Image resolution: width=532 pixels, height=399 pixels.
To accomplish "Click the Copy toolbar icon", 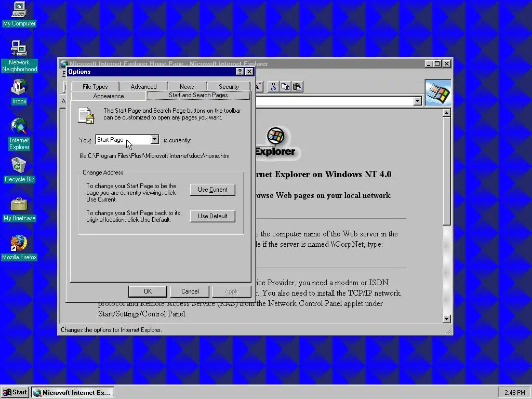I will pos(285,87).
